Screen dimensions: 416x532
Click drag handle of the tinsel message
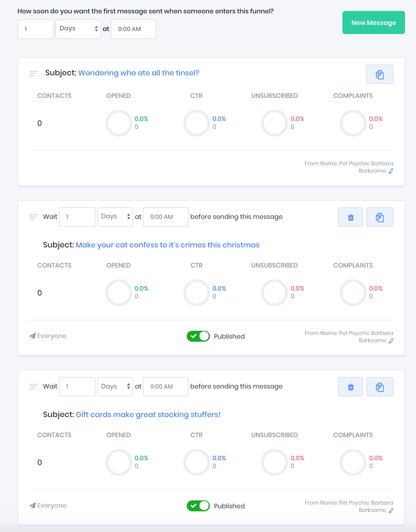[34, 73]
